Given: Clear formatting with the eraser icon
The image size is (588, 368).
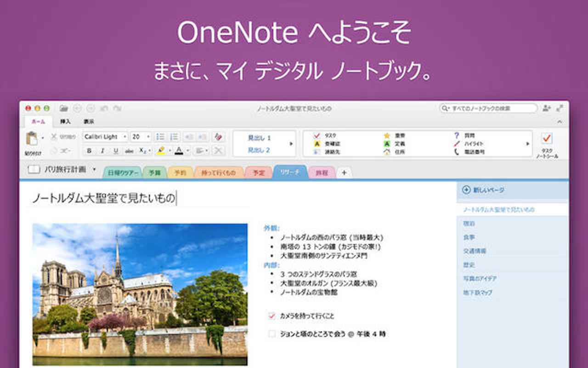Looking at the screenshot, I should pyautogui.click(x=218, y=137).
